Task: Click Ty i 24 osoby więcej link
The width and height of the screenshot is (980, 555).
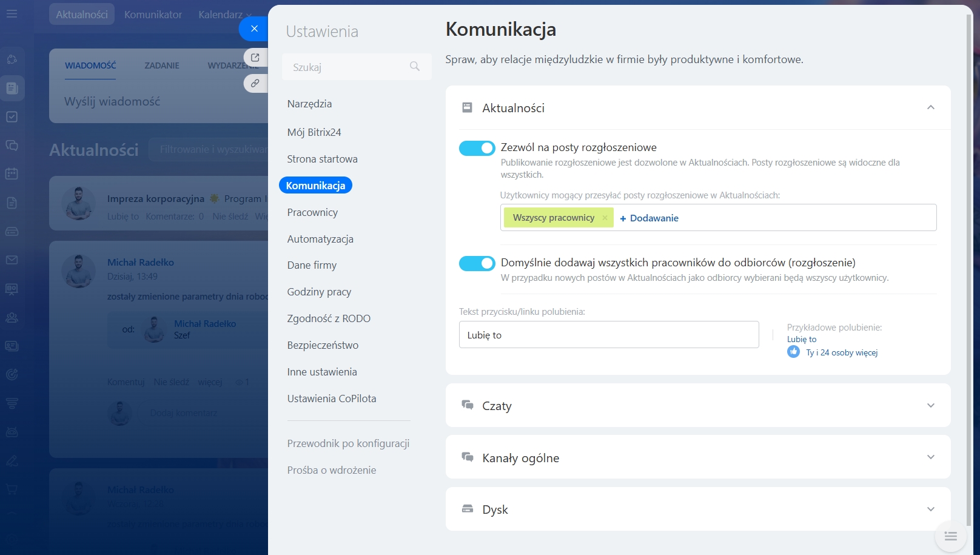Action: coord(842,352)
